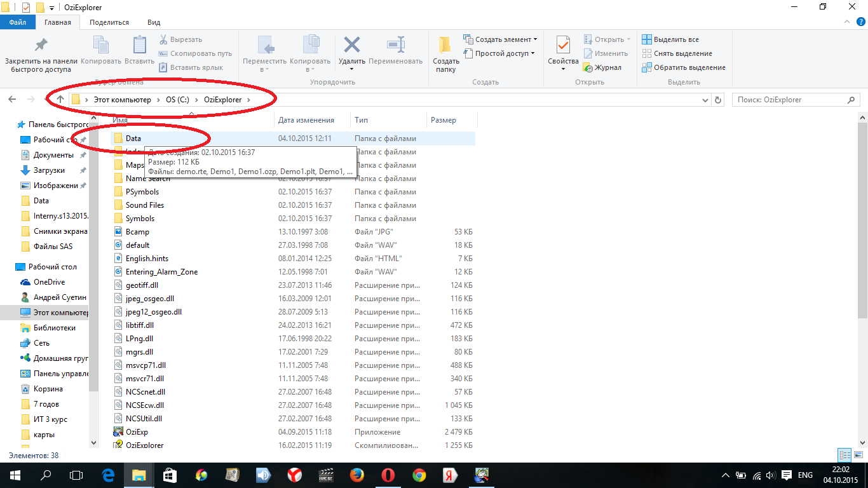Click Этот компьютер in the address breadcrumb
Image resolution: width=868 pixels, height=488 pixels.
point(123,100)
